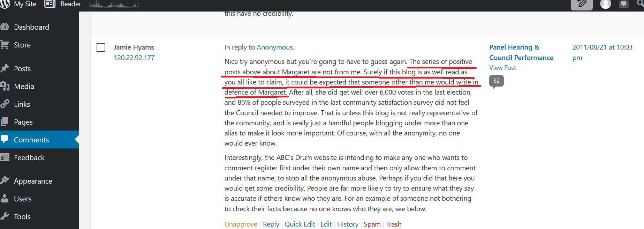The width and height of the screenshot is (644, 229).
Task: Select the Jamie Hyams comment checkbox
Action: pos(101,47)
